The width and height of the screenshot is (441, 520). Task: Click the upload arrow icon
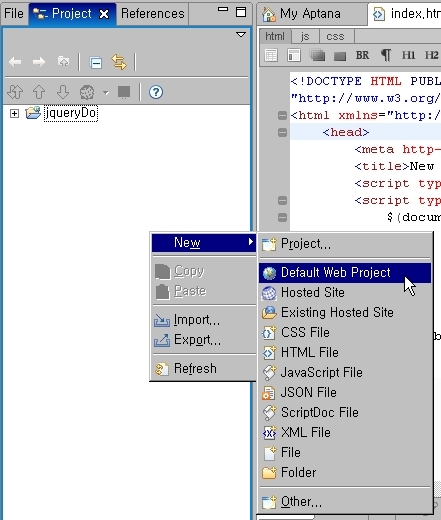[x=39, y=92]
